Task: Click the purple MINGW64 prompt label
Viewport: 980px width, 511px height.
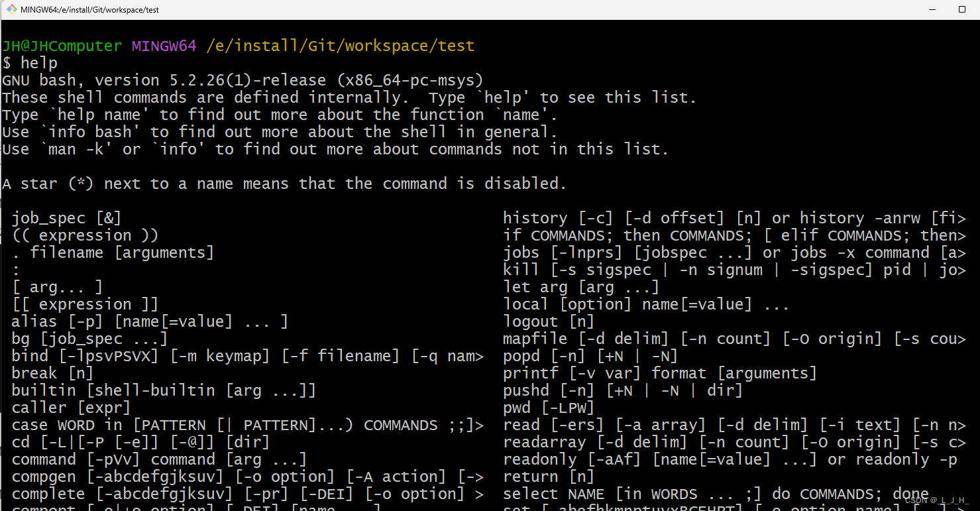Action: pyautogui.click(x=164, y=46)
